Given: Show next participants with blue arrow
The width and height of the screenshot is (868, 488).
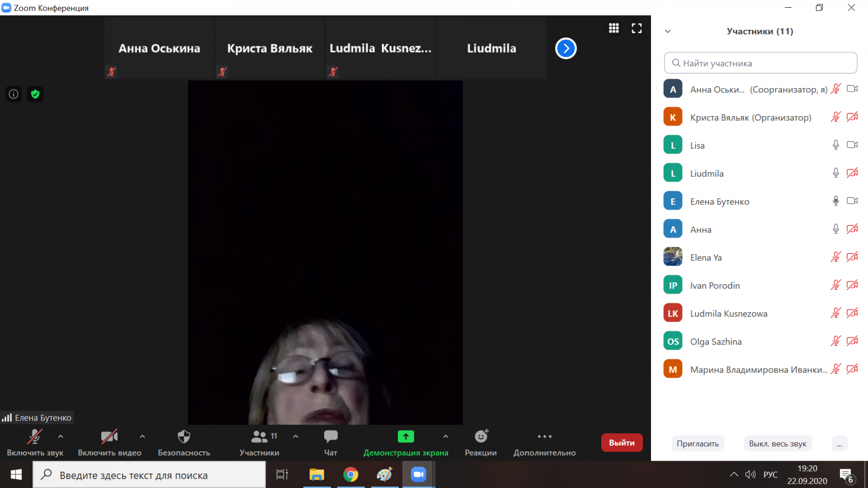Looking at the screenshot, I should (x=566, y=48).
